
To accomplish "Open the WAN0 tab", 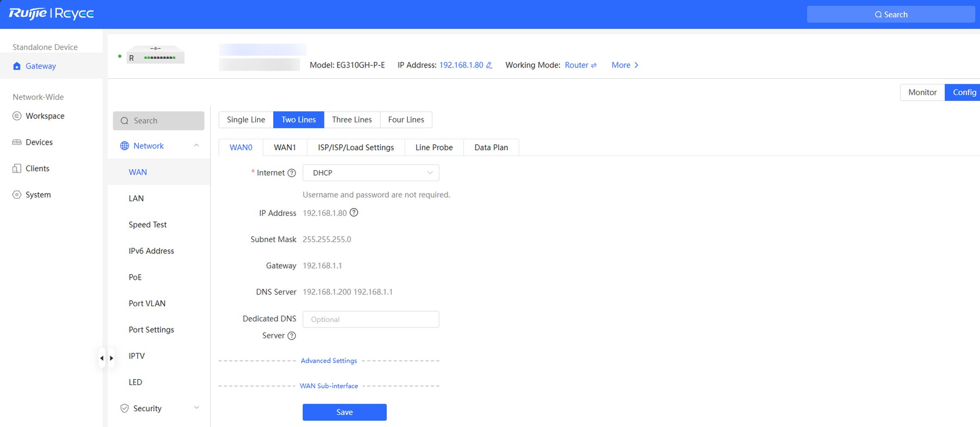I will tap(241, 147).
